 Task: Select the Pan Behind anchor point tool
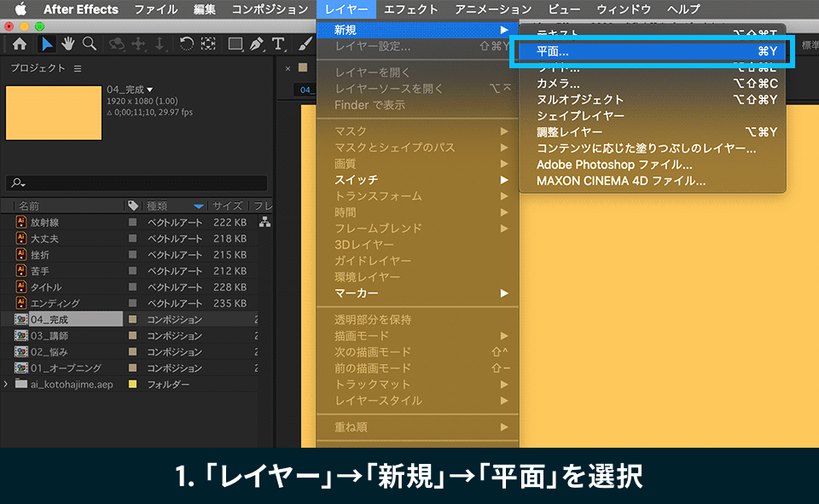pos(208,43)
